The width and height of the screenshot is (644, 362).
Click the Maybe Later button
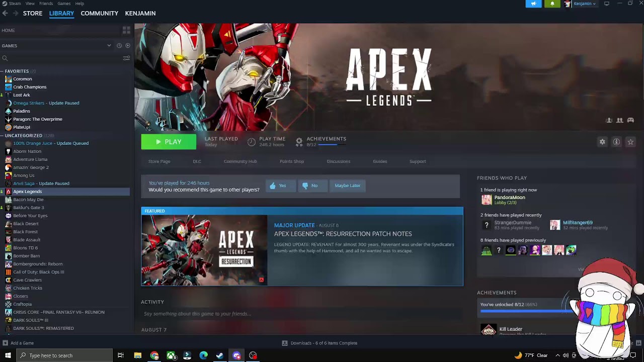(348, 186)
